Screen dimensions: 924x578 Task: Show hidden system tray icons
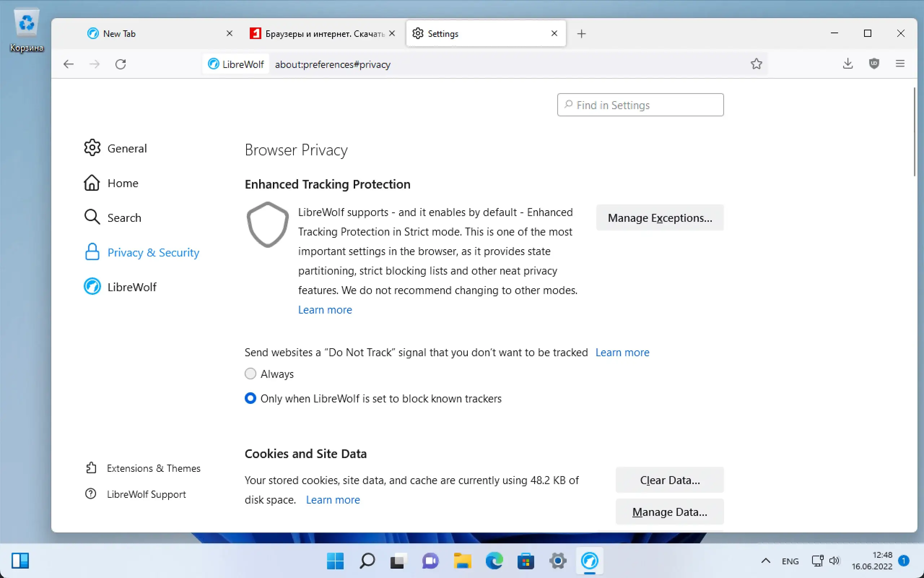(x=766, y=561)
